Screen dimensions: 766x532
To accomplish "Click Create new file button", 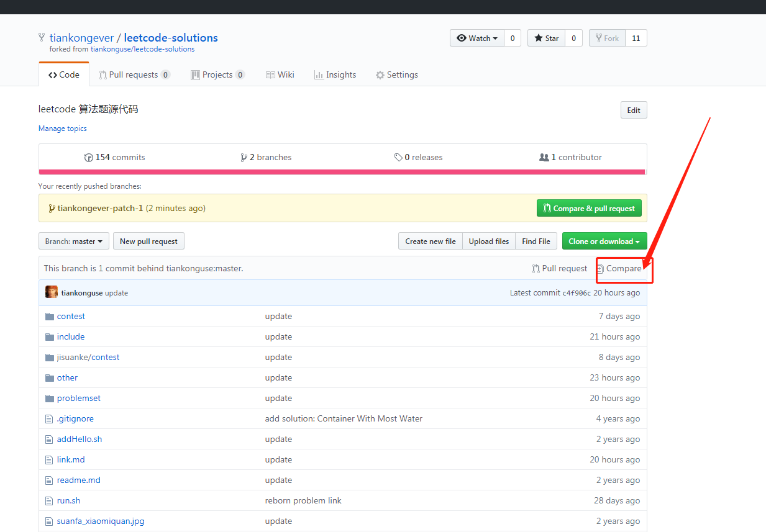I will [431, 241].
